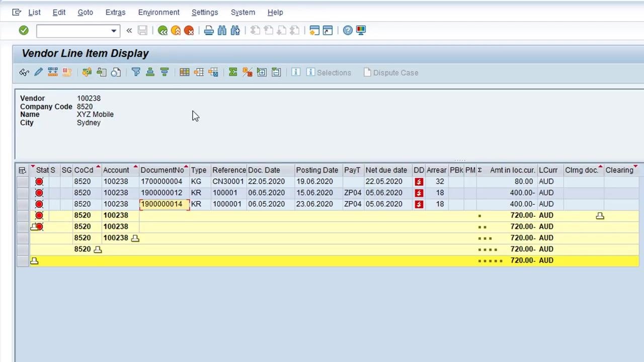Click the Sort Ascending icon
Screen dimensions: 644x362
pyautogui.click(x=150, y=72)
